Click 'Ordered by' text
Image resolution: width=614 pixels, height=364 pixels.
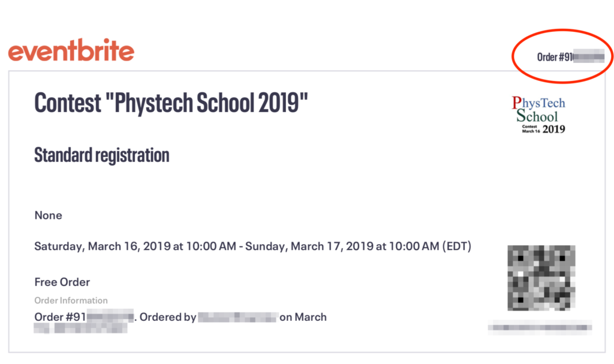tap(168, 317)
